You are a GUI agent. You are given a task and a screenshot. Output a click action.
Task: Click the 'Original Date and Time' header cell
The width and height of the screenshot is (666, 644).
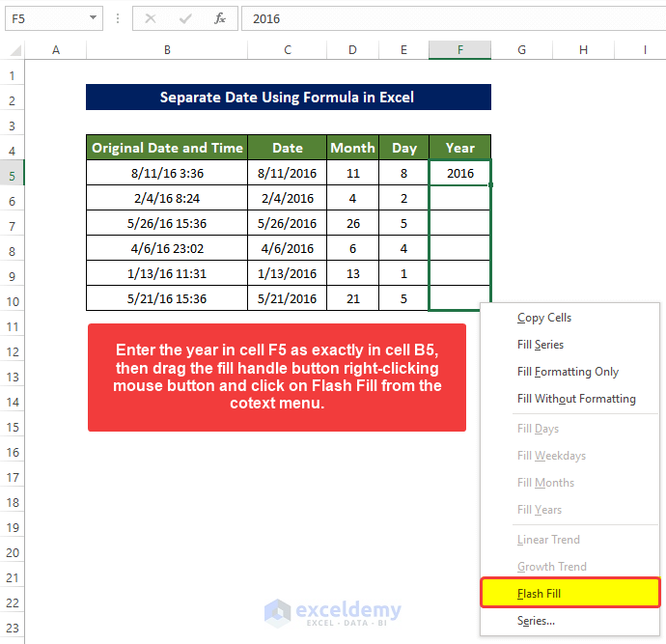tap(167, 148)
